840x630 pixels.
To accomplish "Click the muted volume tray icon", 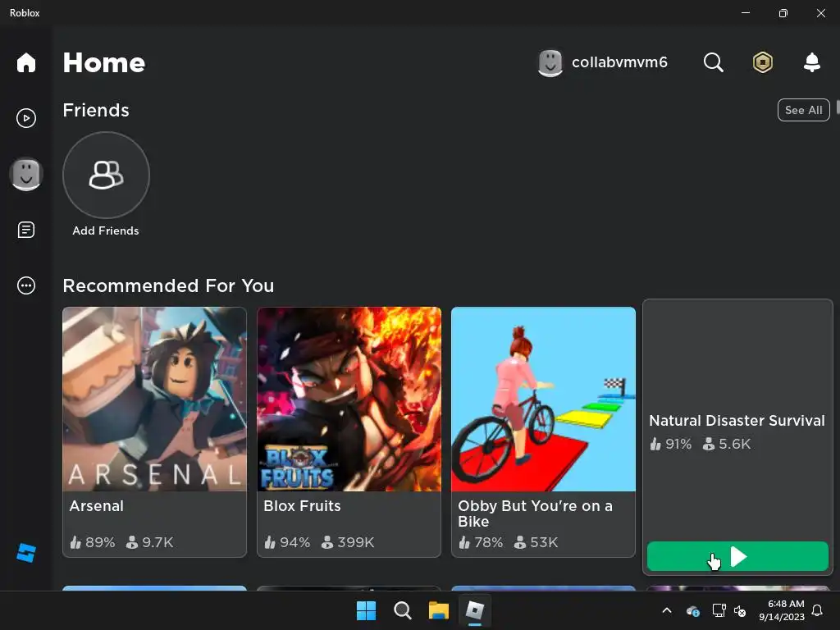I will [x=740, y=610].
